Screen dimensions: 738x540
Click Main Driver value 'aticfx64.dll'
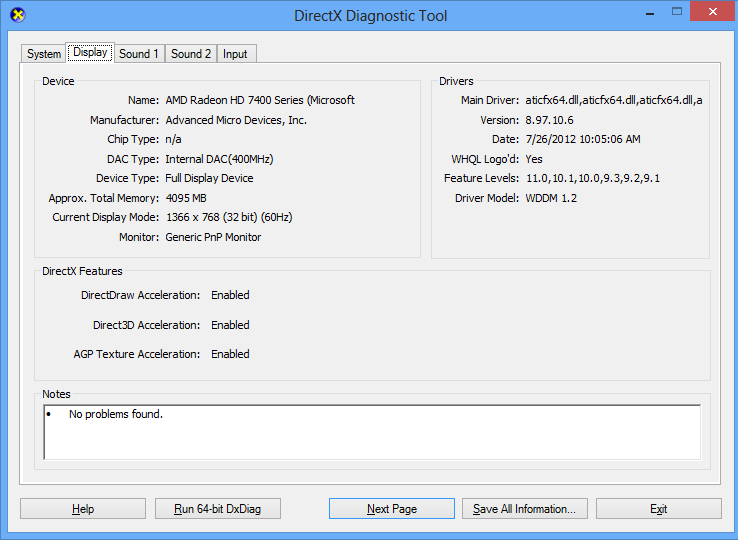tap(614, 100)
